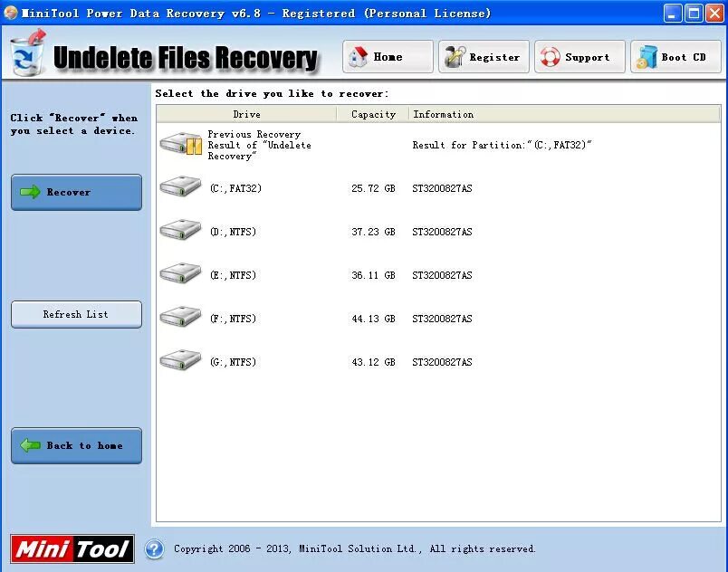
Task: Click the 25.72 GB capacity value
Action: pos(373,188)
